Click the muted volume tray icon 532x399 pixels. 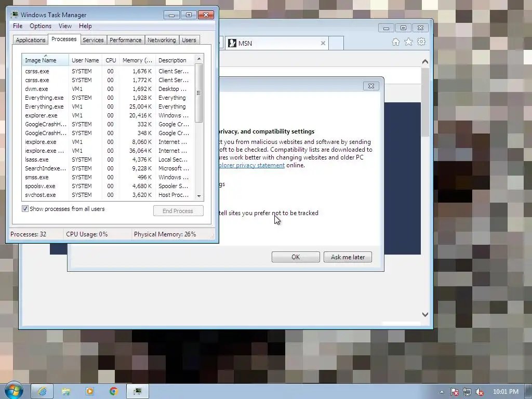[480, 392]
